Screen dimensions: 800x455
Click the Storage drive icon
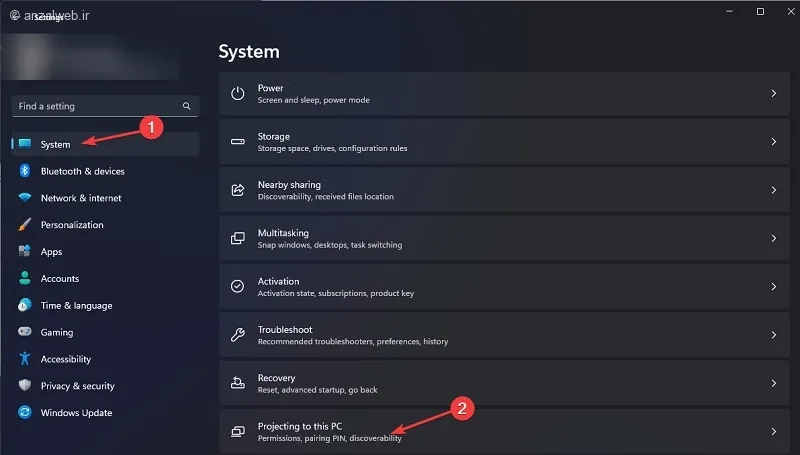point(237,142)
